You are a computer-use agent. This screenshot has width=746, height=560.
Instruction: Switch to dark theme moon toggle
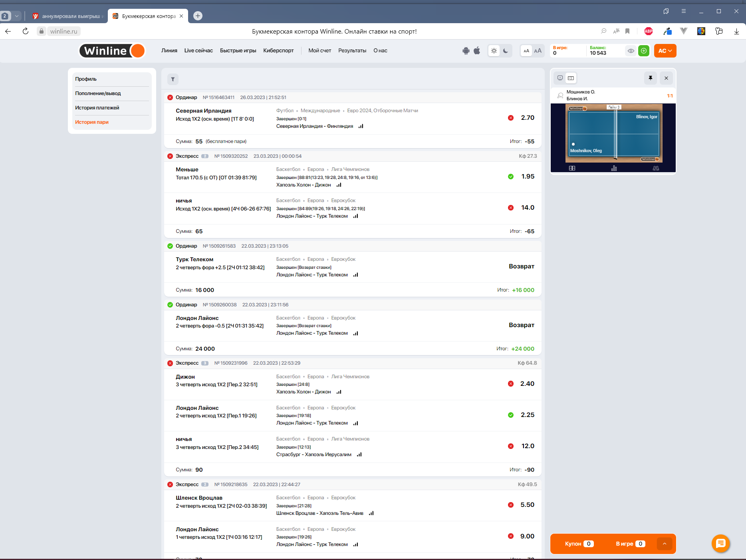point(506,51)
